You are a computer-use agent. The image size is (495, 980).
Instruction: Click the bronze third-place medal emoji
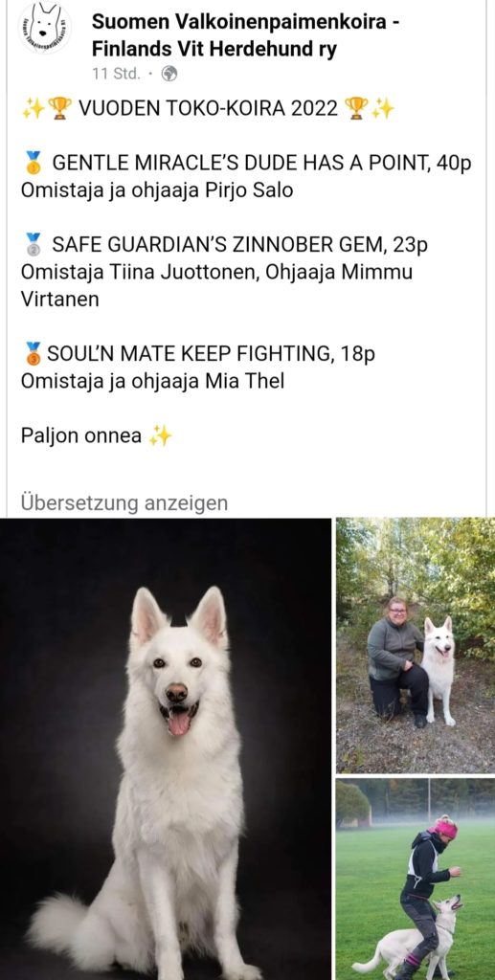pos(34,354)
